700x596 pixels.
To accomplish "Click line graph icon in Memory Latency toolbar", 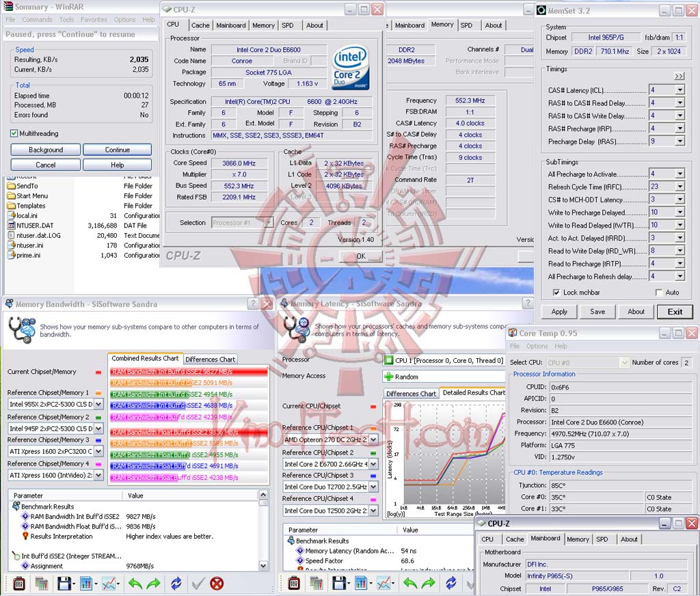I will coord(383,583).
